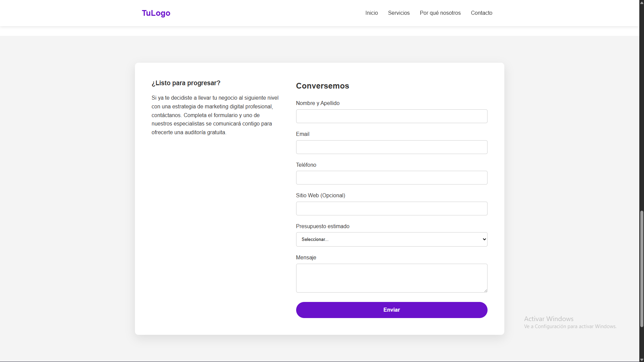Image resolution: width=644 pixels, height=362 pixels.
Task: Click the scrollbar down arrow
Action: 641,360
